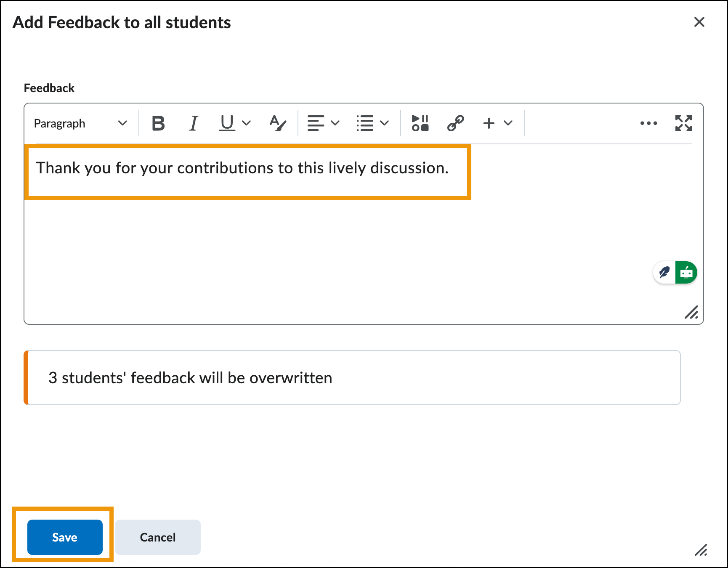The width and height of the screenshot is (728, 568).
Task: Insert a quicklink
Action: coord(455,123)
